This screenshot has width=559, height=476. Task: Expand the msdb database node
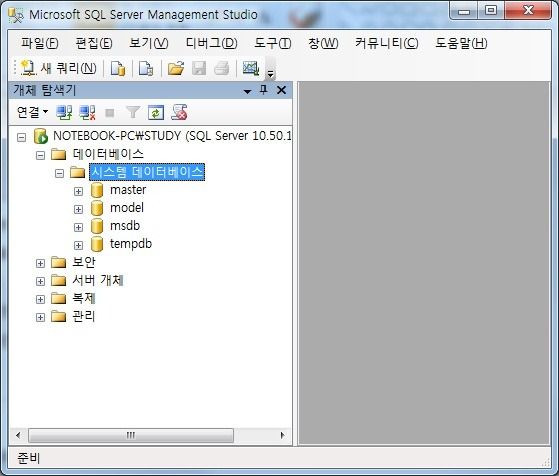pos(78,227)
